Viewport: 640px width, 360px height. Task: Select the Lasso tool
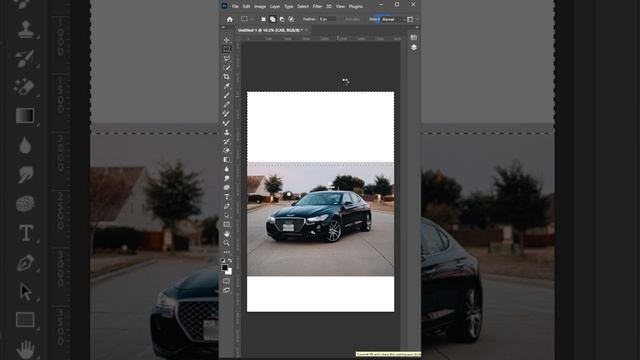click(227, 58)
